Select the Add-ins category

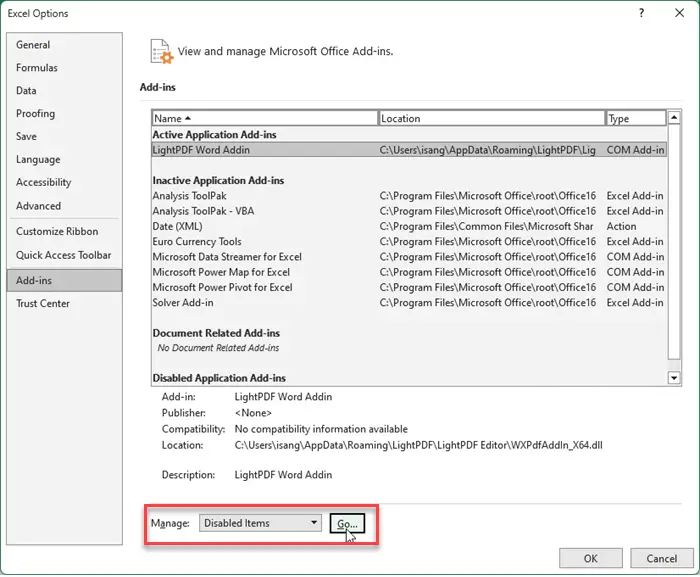click(x=64, y=280)
